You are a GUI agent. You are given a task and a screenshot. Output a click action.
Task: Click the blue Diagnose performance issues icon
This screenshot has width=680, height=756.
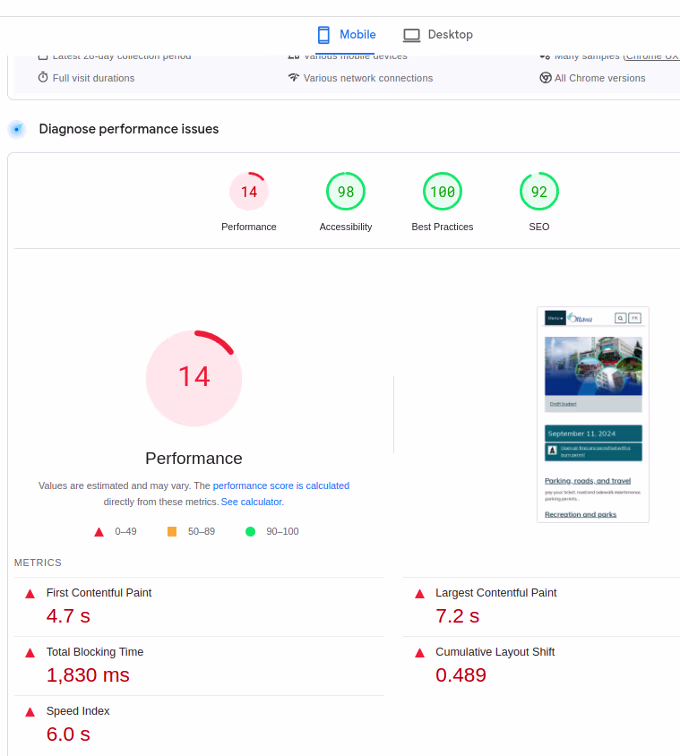point(17,129)
